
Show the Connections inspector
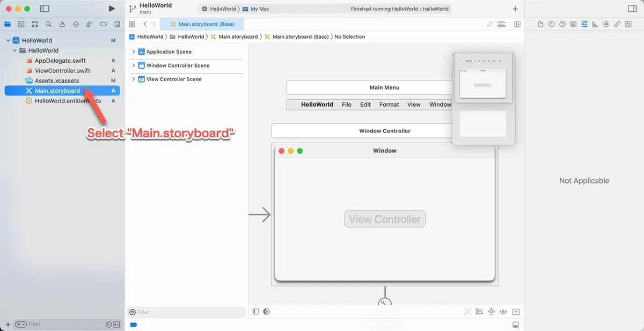click(606, 24)
